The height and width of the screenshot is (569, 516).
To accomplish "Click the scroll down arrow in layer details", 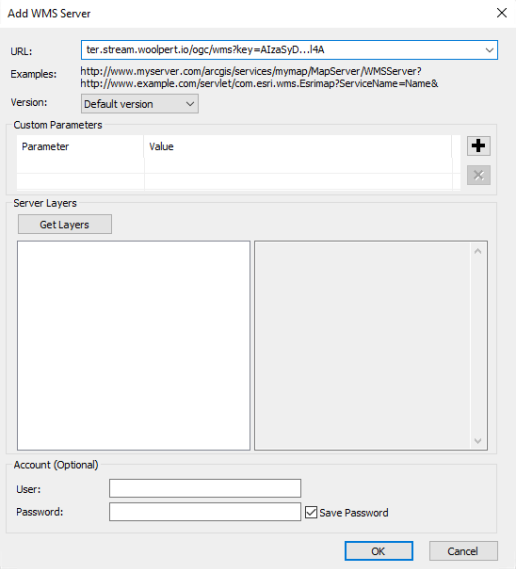I will pyautogui.click(x=478, y=441).
